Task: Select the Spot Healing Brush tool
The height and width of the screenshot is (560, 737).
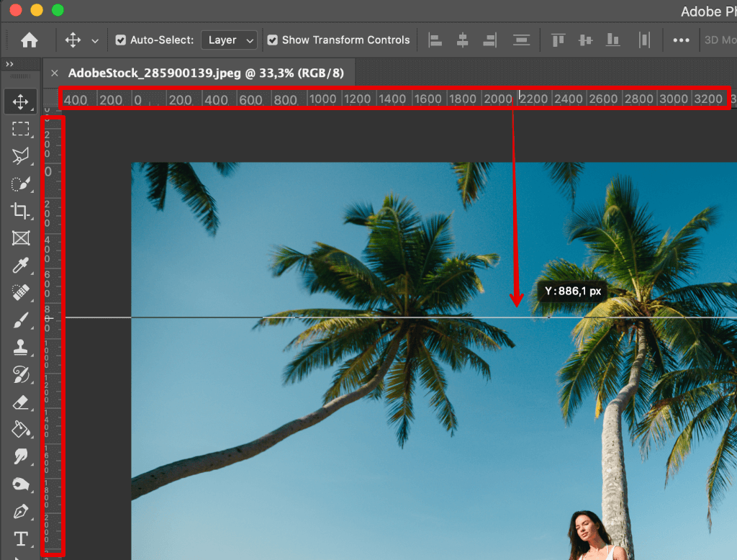Action: click(x=20, y=293)
